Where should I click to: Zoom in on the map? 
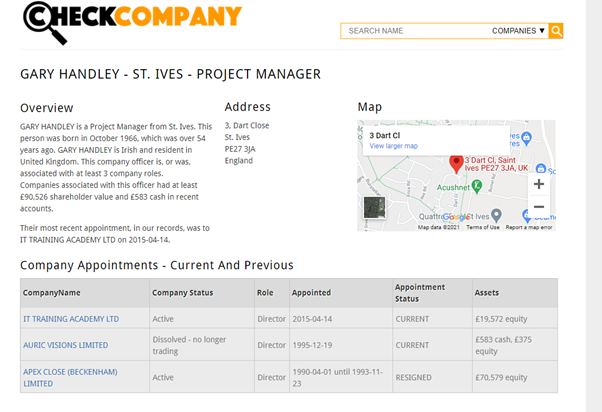tap(538, 184)
